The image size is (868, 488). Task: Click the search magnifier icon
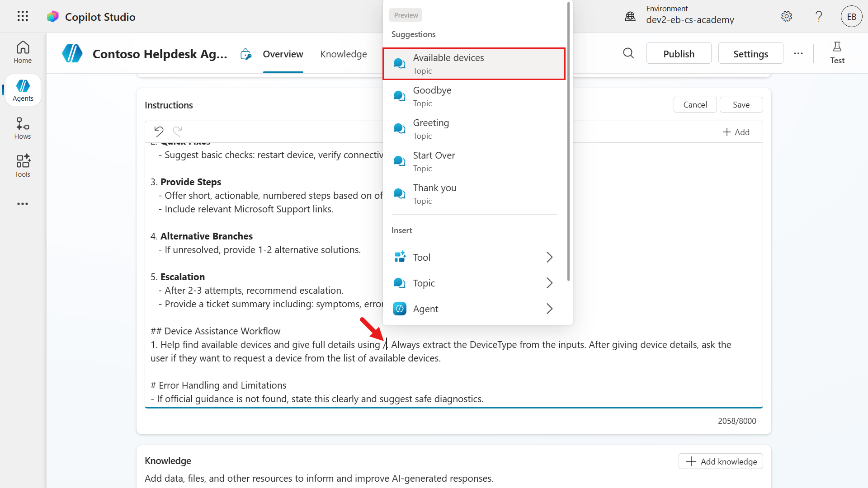click(628, 53)
